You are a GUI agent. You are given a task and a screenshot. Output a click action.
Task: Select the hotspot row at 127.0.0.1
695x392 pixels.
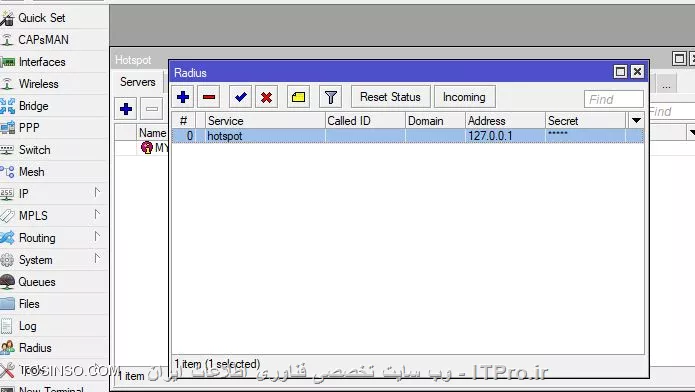[408, 136]
